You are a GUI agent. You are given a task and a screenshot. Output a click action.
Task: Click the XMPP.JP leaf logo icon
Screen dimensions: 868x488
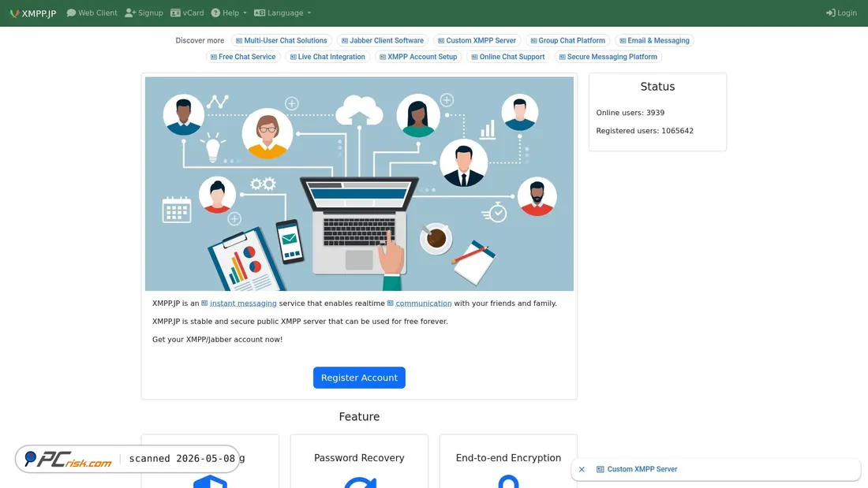[14, 13]
